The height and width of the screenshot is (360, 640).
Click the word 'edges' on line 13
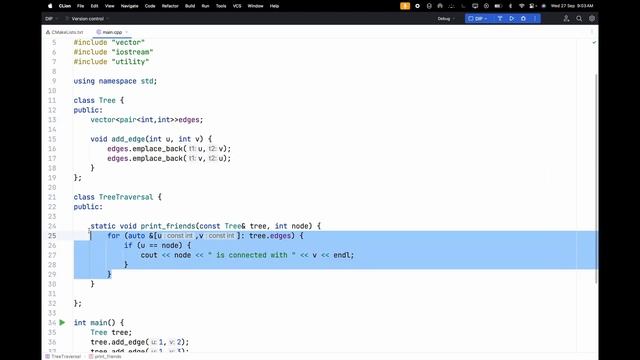[189, 120]
